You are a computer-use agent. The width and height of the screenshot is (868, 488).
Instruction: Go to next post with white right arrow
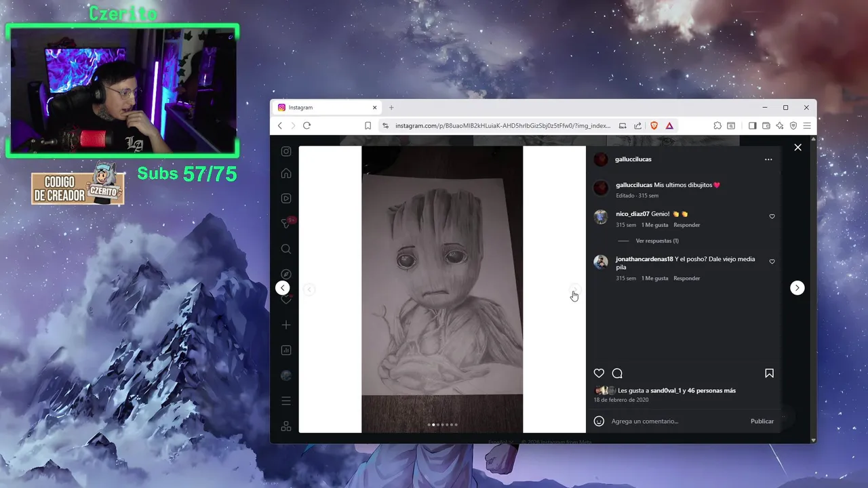(x=797, y=288)
